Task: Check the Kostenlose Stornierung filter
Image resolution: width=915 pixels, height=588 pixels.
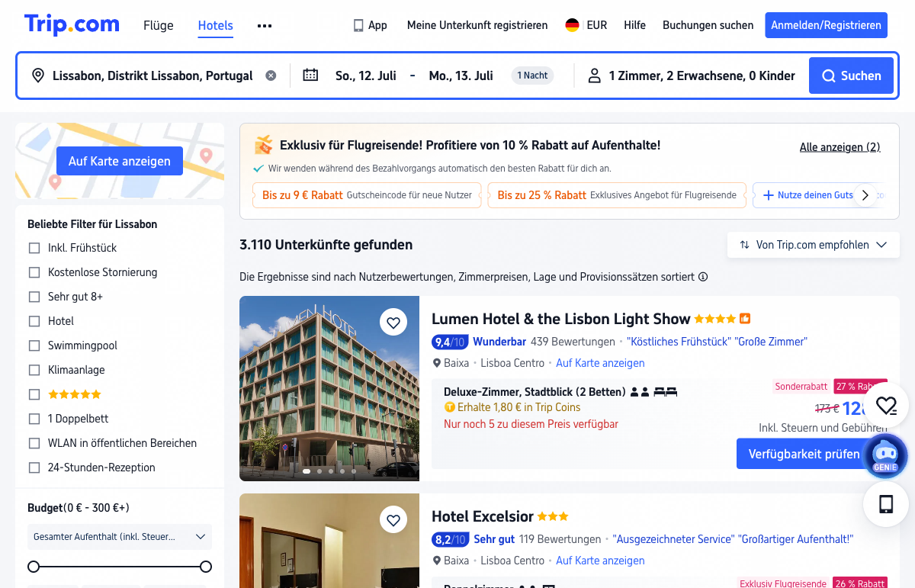Action: (x=34, y=272)
